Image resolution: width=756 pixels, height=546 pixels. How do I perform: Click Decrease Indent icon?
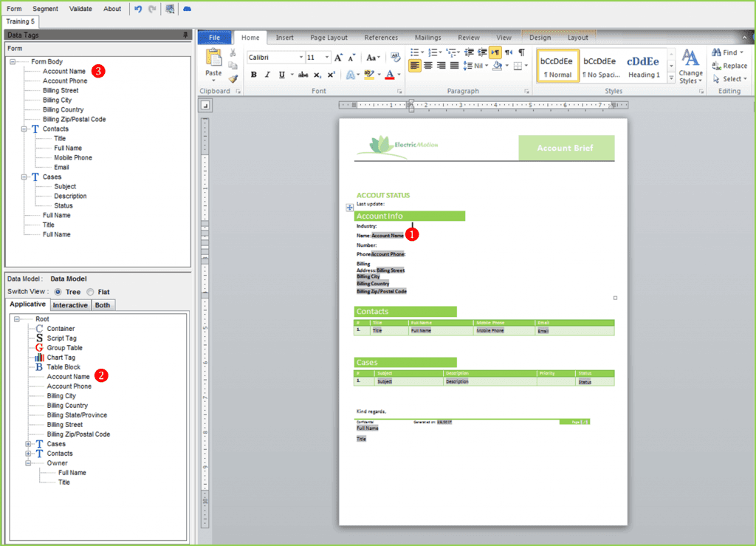(469, 52)
